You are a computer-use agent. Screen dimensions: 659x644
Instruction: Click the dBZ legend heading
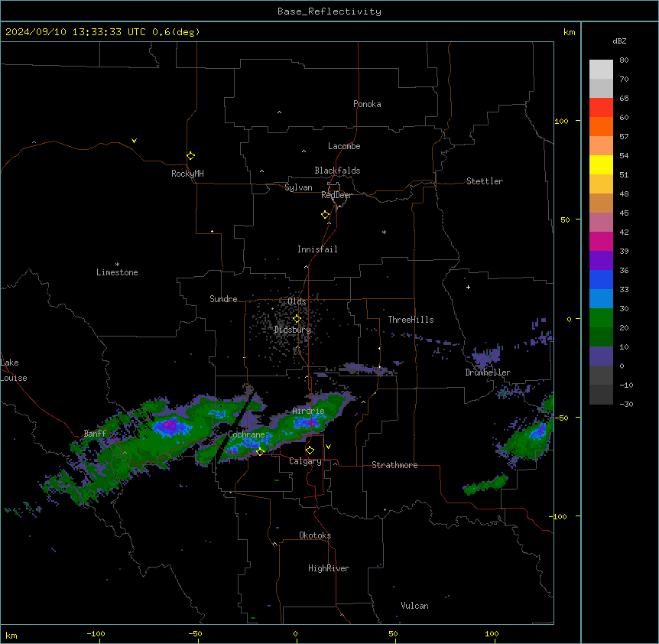619,41
